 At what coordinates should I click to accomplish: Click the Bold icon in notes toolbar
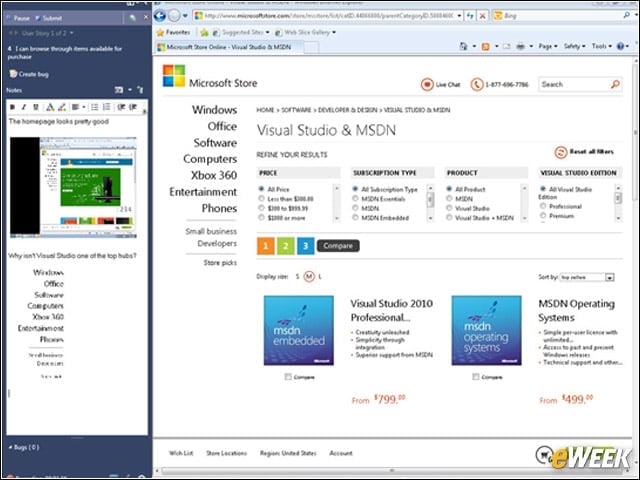coord(13,107)
